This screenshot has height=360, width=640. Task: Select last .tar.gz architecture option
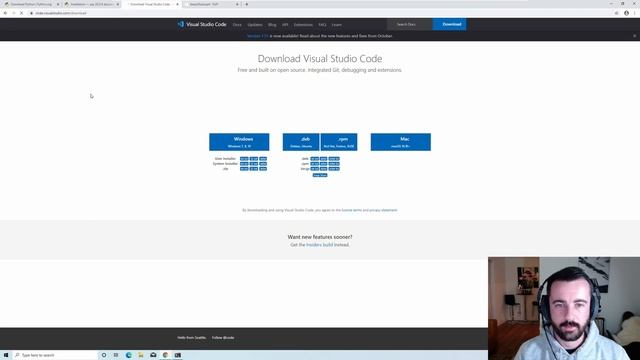[x=334, y=169]
